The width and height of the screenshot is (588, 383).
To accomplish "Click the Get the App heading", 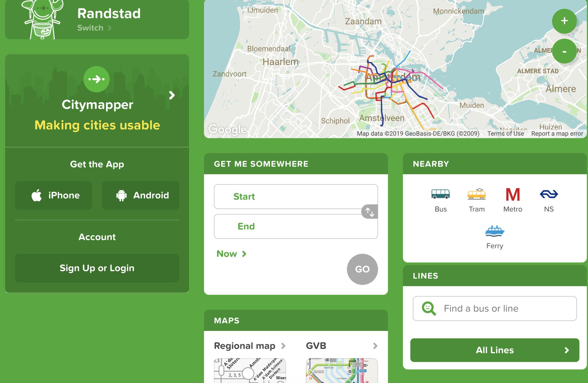I will click(97, 164).
